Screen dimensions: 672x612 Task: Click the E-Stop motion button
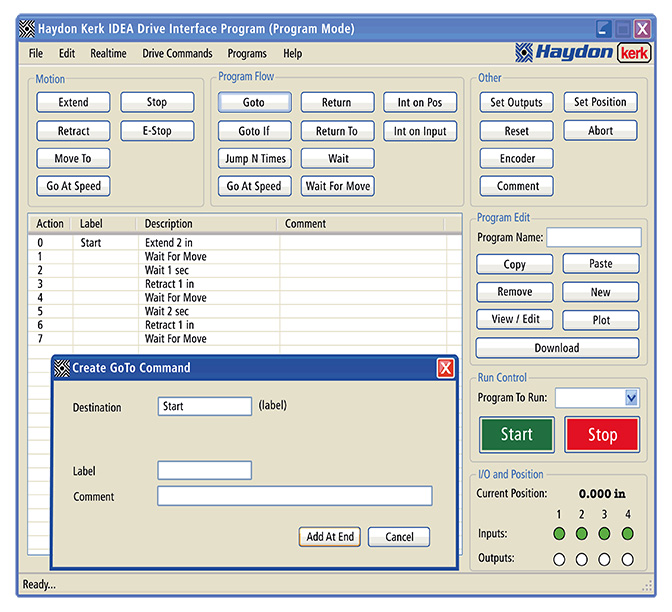point(157,131)
